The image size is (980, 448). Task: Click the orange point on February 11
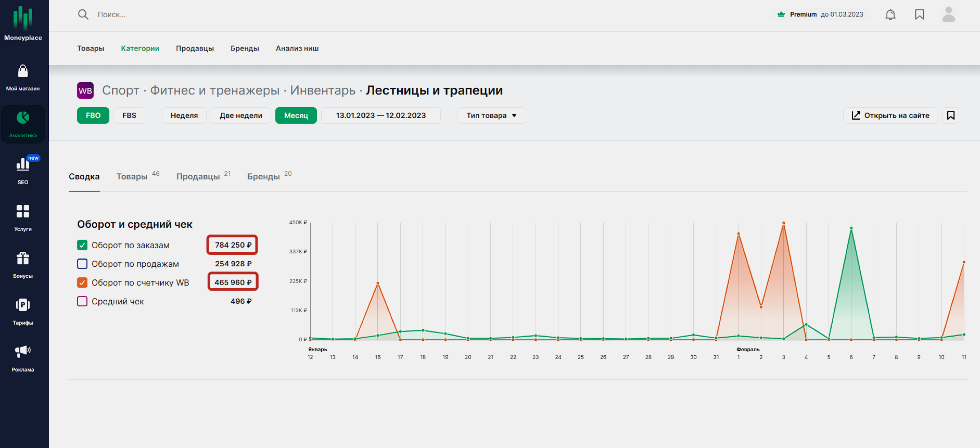[x=964, y=262]
